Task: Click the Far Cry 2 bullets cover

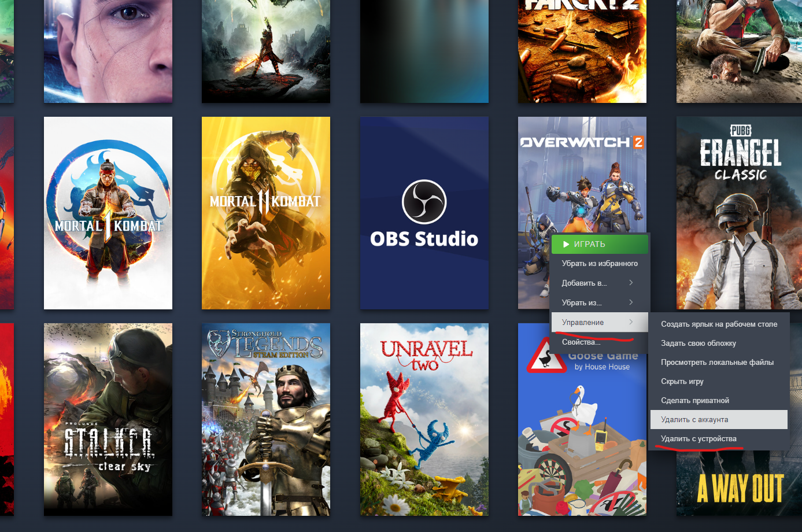Action: (582, 51)
